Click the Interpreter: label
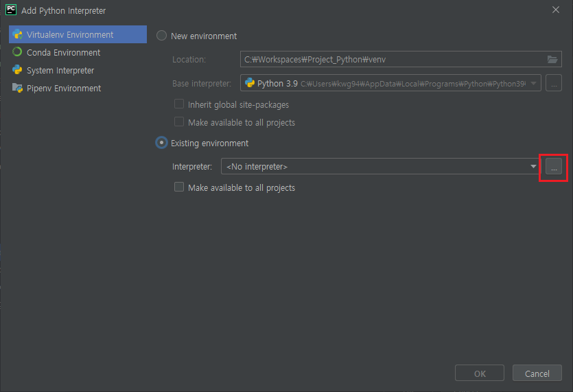 192,167
